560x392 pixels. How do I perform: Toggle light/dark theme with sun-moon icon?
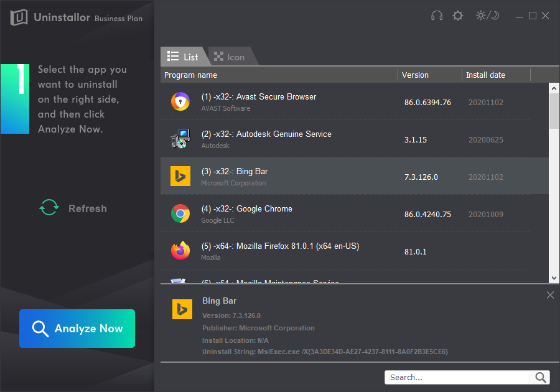click(487, 16)
